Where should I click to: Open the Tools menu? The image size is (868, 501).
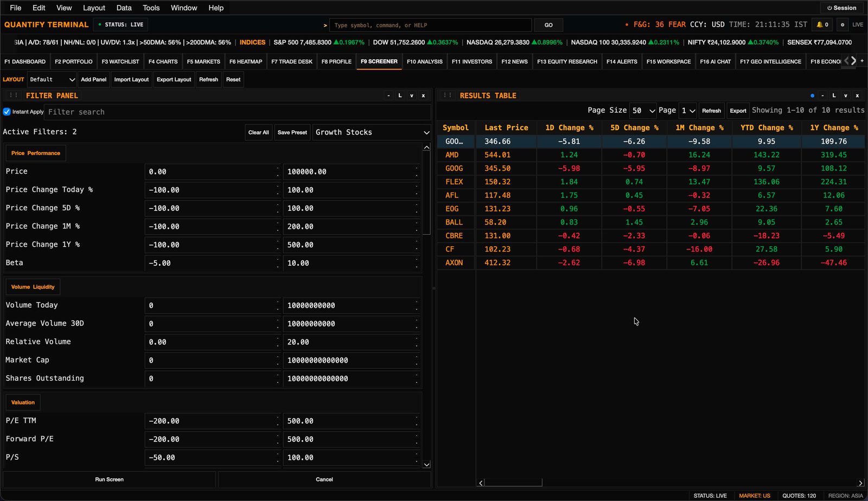point(151,8)
